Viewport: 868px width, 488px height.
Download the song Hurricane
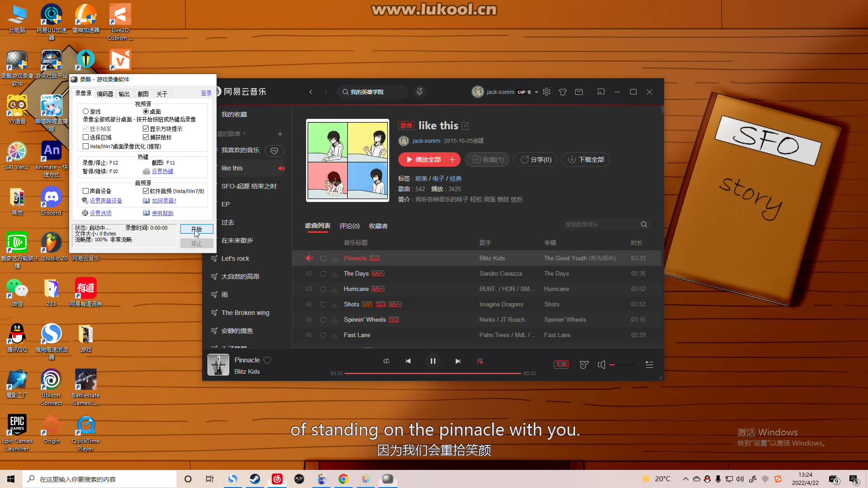click(x=334, y=289)
